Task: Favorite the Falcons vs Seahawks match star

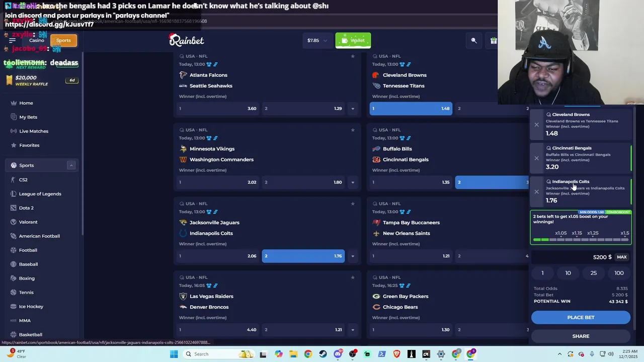Action: pyautogui.click(x=353, y=56)
